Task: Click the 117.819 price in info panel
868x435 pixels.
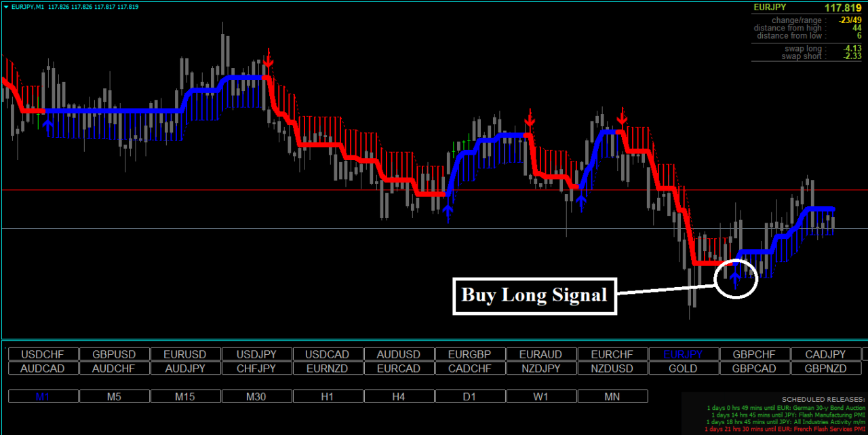Action: (843, 7)
